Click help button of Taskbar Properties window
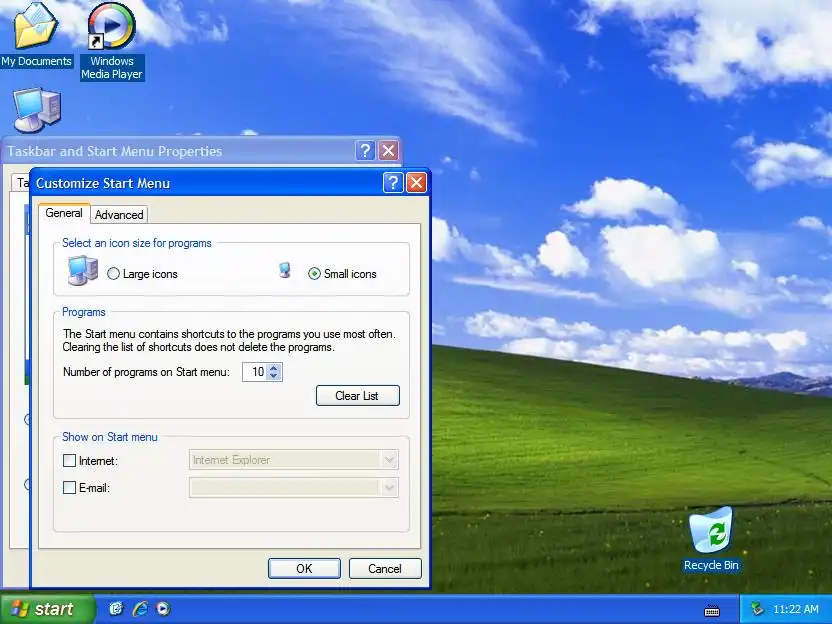832x624 pixels. pyautogui.click(x=365, y=151)
